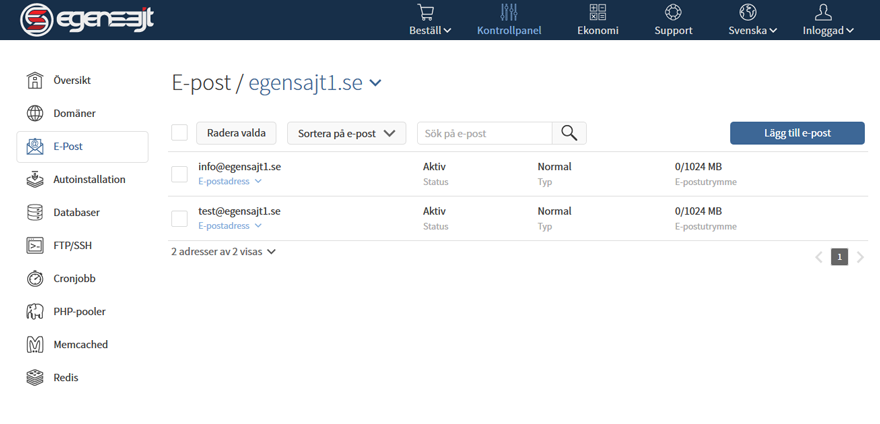Open the 2 adresser av 2 visas dropdown
The height and width of the screenshot is (424, 880).
[223, 252]
